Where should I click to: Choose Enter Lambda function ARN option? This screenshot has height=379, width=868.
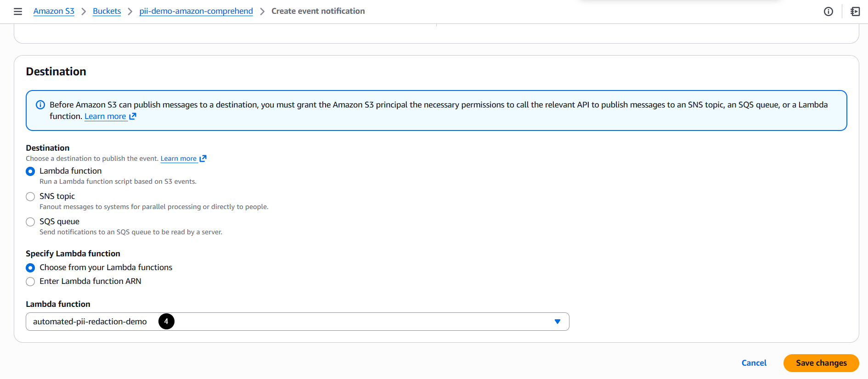click(30, 281)
